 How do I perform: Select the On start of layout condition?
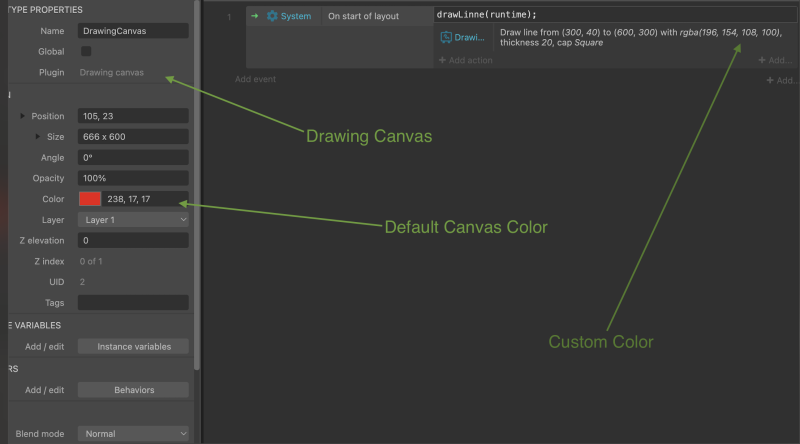point(363,16)
